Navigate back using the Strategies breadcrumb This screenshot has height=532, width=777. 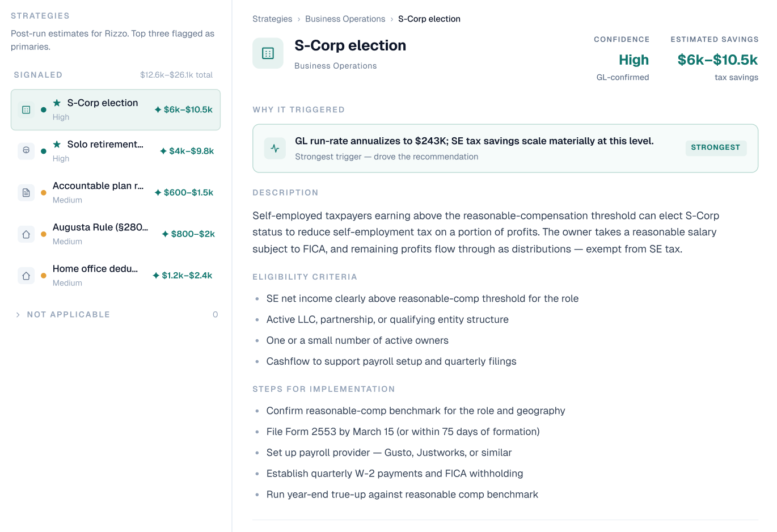pos(272,19)
